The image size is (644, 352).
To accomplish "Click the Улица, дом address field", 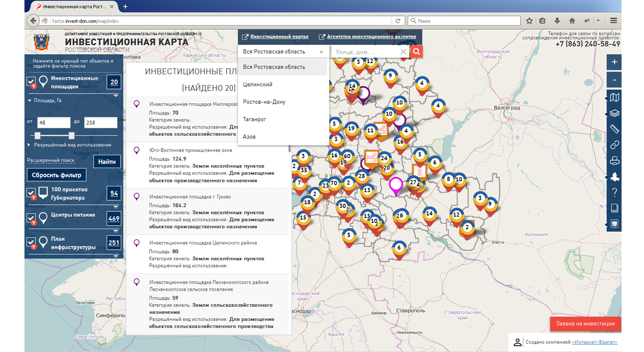I will click(x=366, y=52).
